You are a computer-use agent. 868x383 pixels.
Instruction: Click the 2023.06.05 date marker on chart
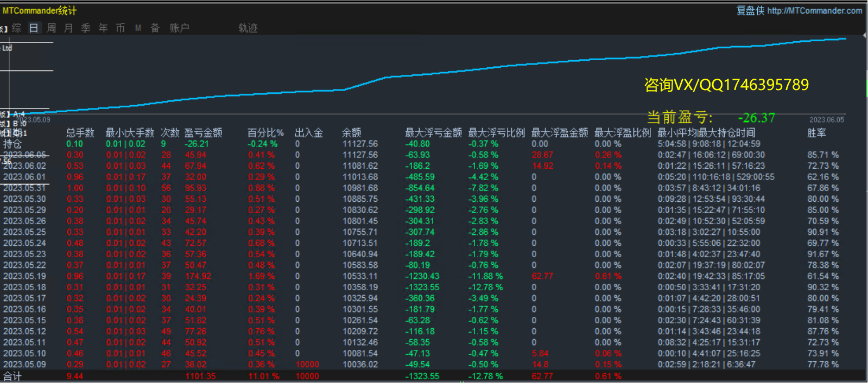click(x=826, y=120)
